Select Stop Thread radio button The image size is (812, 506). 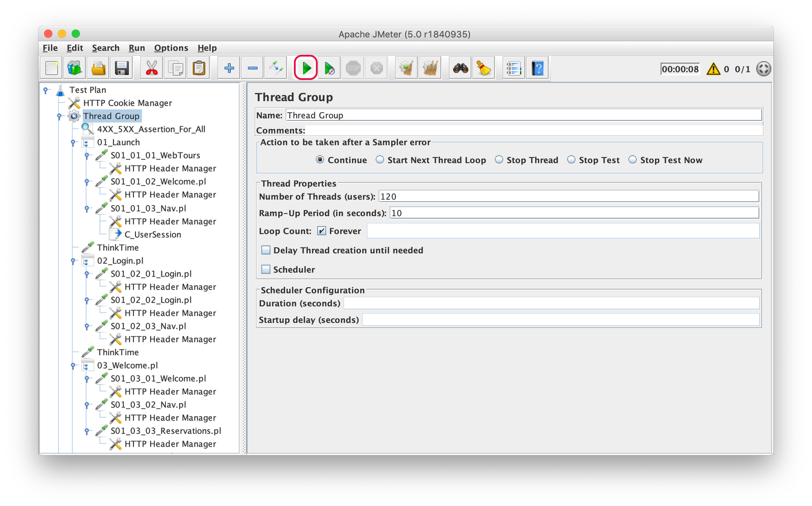tap(499, 160)
